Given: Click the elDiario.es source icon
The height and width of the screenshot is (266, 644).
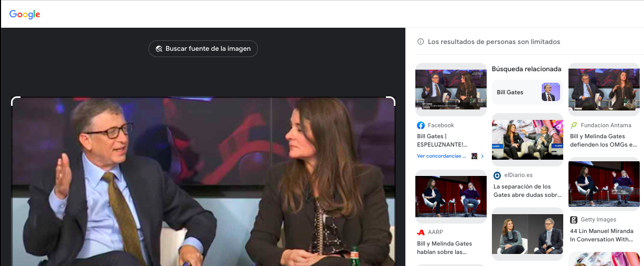Looking at the screenshot, I should pyautogui.click(x=497, y=175).
